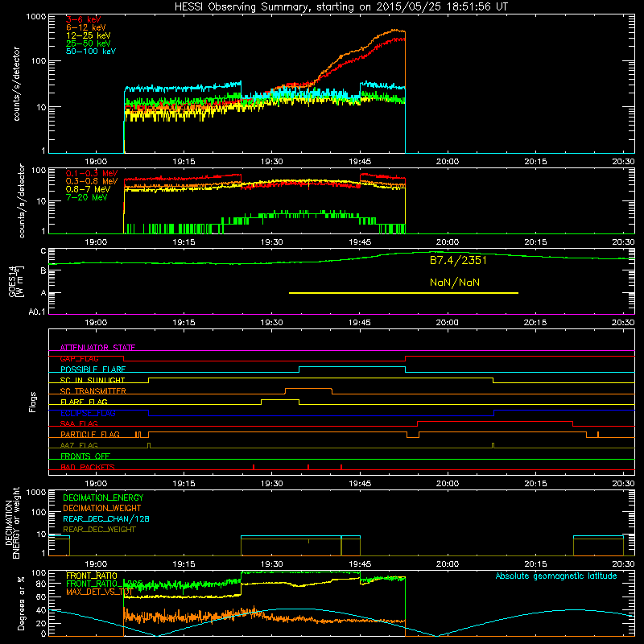Select the SC_TRANSMITTER flag label
This screenshot has width=644, height=644.
93,391
